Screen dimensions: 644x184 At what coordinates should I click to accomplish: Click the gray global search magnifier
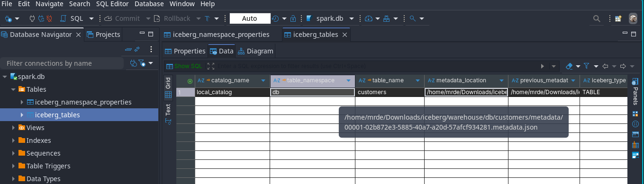(x=597, y=19)
